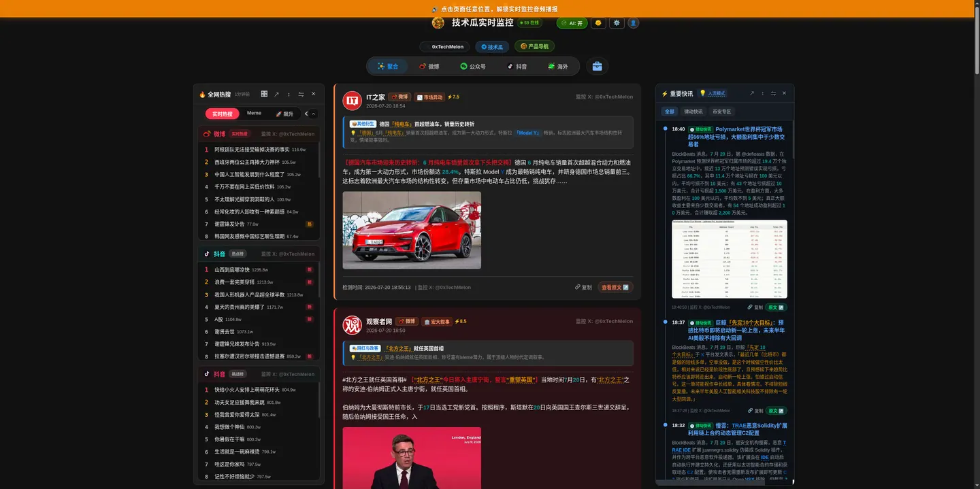
Task: Select 币安专区 filter tab
Action: tap(721, 112)
